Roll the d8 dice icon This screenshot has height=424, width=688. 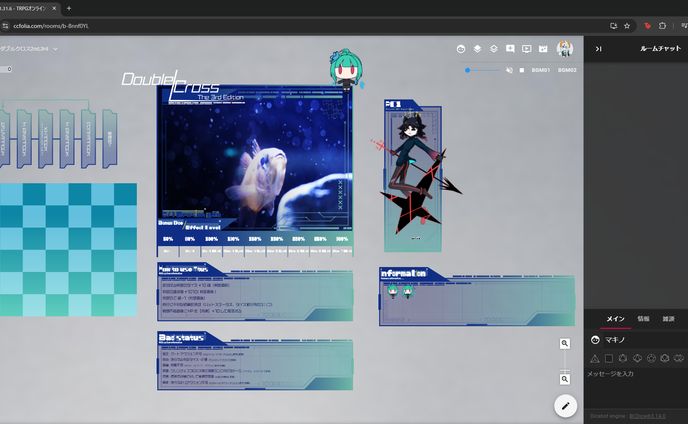coord(623,359)
